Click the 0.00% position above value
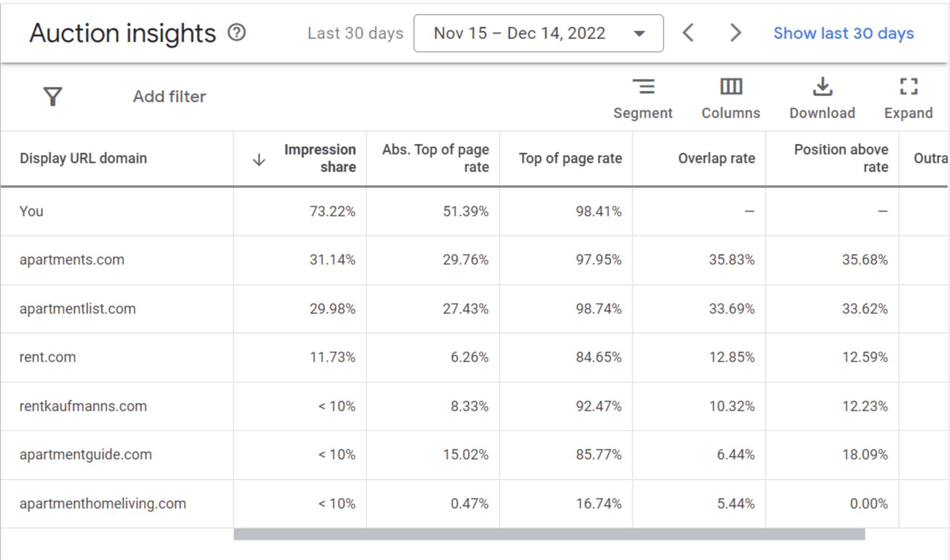 point(869,504)
